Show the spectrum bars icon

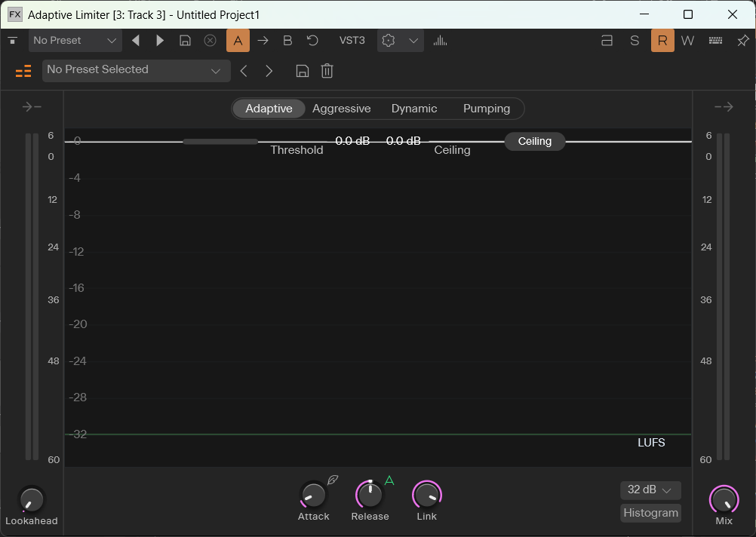(440, 41)
